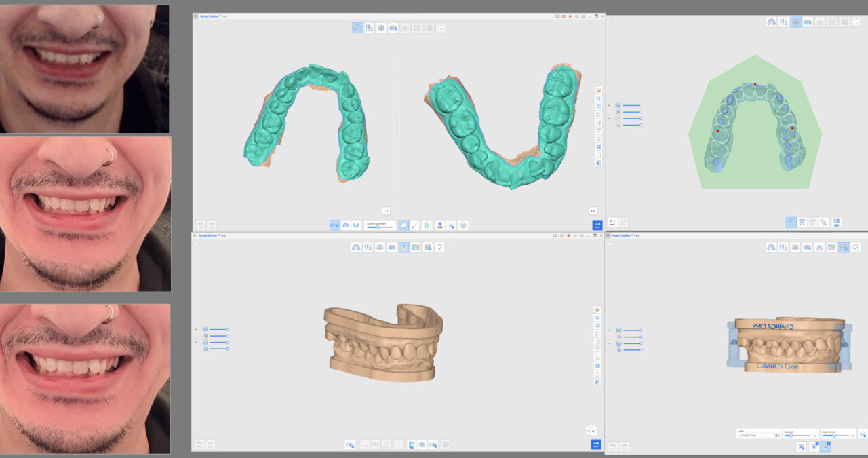This screenshot has width=868, height=458.
Task: Click texture sphere icon in bottom-left side toolbar
Action: coord(597,309)
